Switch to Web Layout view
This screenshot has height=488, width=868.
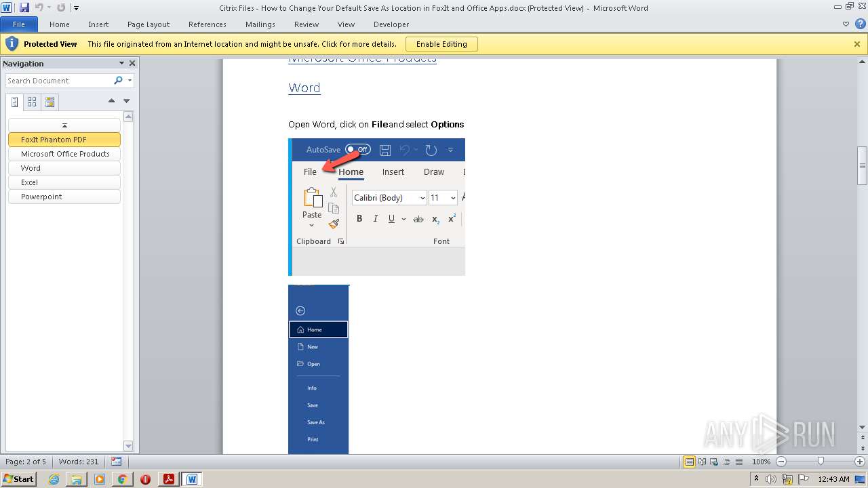713,462
